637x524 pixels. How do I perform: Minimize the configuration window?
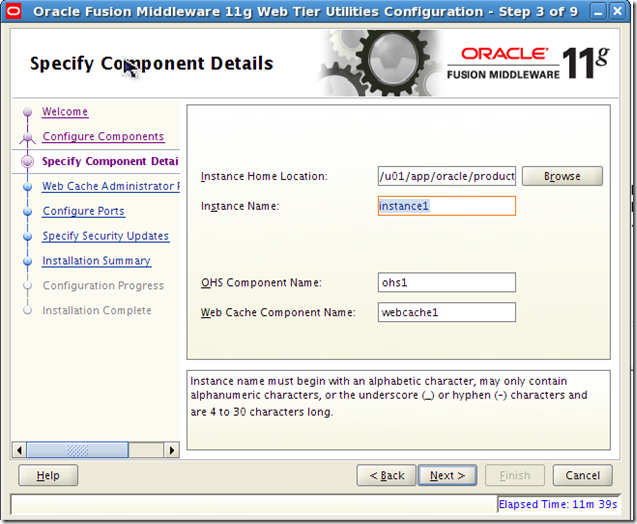(598, 11)
